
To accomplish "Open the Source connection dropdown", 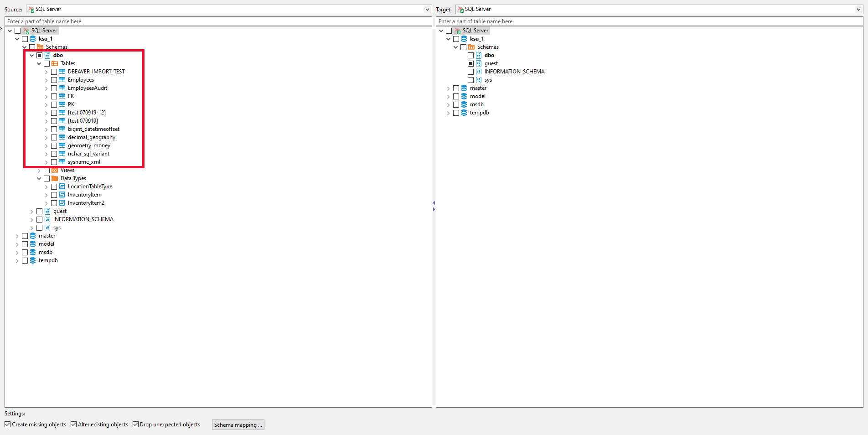I will coord(427,9).
